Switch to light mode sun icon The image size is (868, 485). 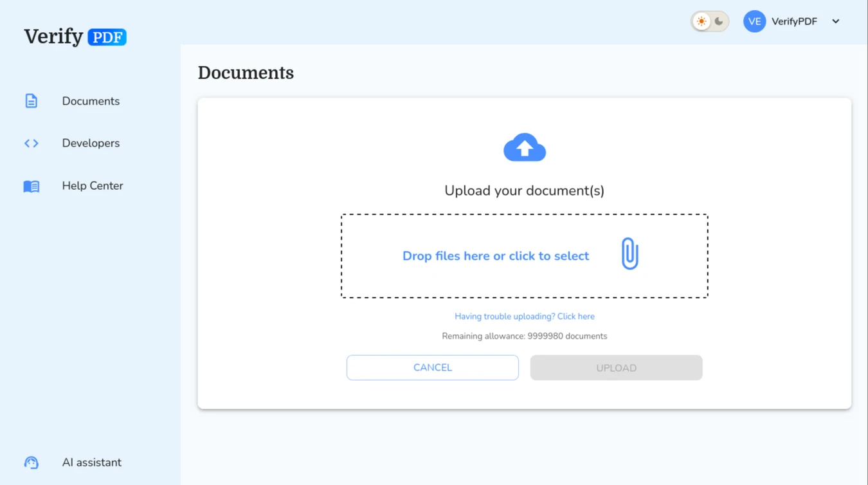[701, 21]
